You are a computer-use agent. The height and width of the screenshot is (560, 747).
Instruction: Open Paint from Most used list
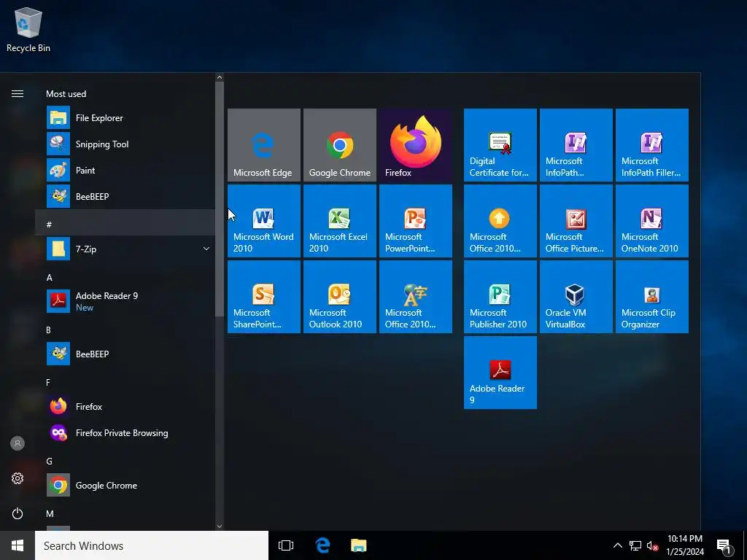(125, 170)
